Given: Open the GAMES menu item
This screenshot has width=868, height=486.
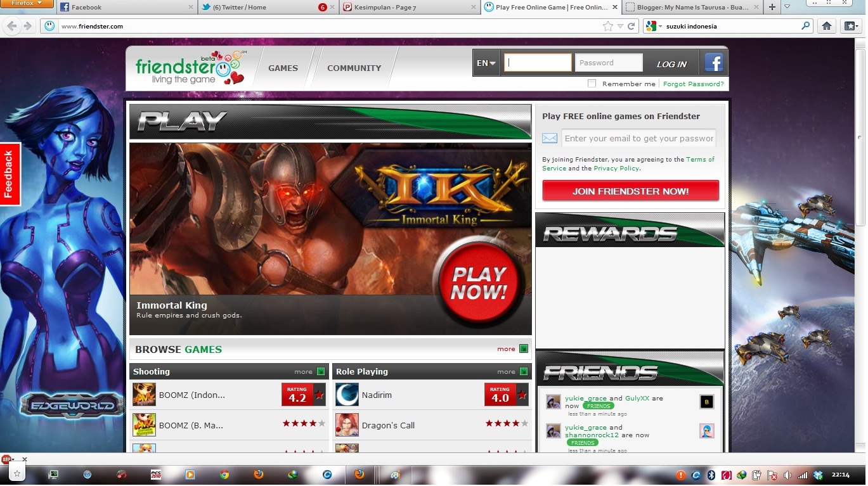Looking at the screenshot, I should (283, 68).
